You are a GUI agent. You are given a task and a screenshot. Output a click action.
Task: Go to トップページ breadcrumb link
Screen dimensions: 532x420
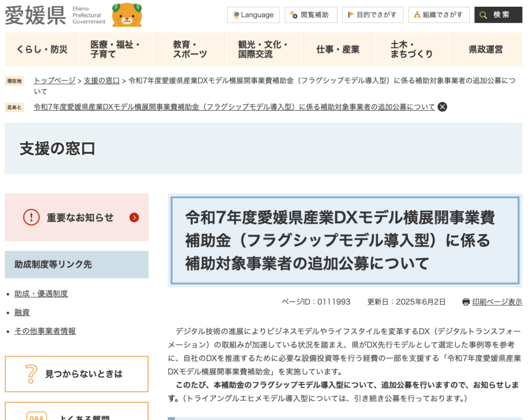[x=55, y=80]
